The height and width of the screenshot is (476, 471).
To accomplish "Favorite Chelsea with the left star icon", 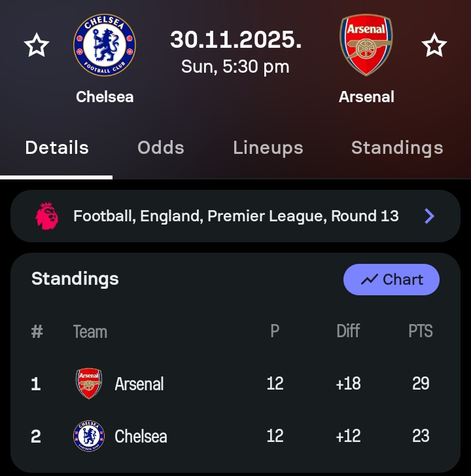I will coord(37,45).
